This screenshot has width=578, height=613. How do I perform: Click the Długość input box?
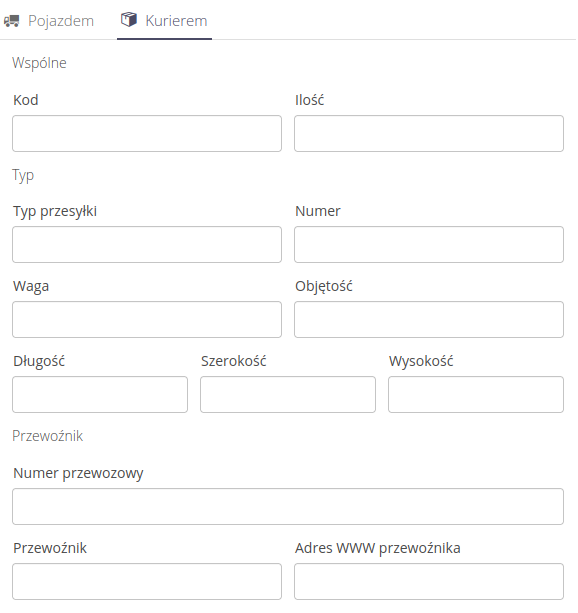[x=100, y=394]
